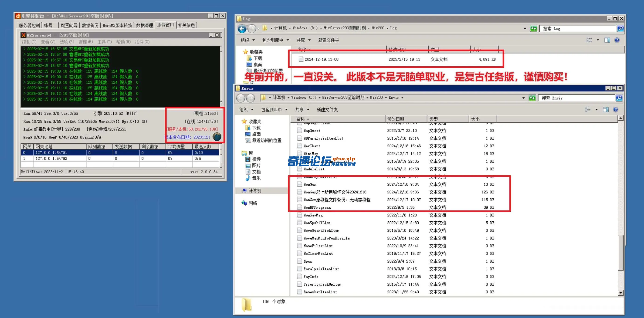Click the MapQuest file icon

[x=299, y=131]
